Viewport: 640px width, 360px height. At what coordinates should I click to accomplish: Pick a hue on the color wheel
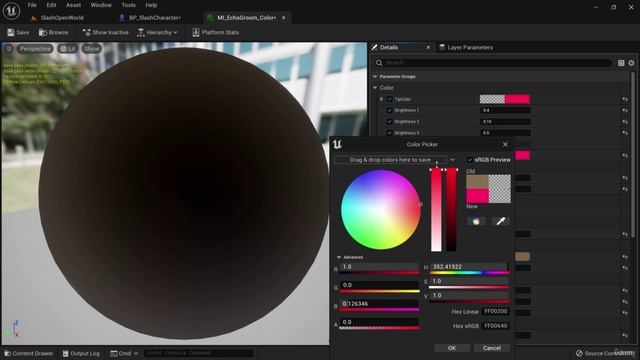pos(380,209)
